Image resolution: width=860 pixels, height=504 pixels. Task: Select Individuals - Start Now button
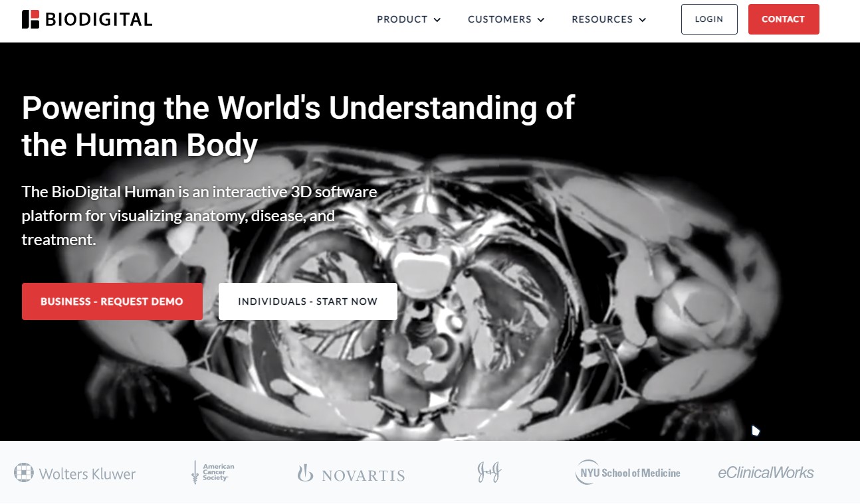(308, 301)
